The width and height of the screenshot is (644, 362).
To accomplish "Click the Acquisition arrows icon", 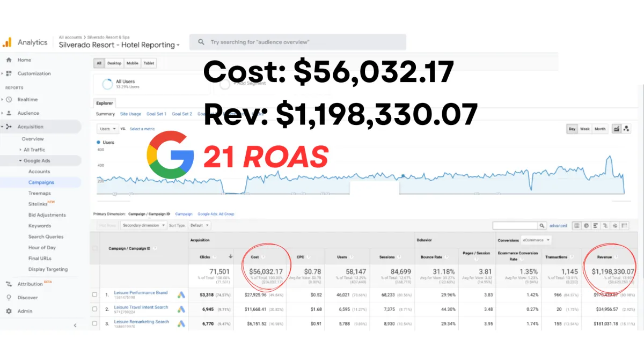I will (9, 127).
